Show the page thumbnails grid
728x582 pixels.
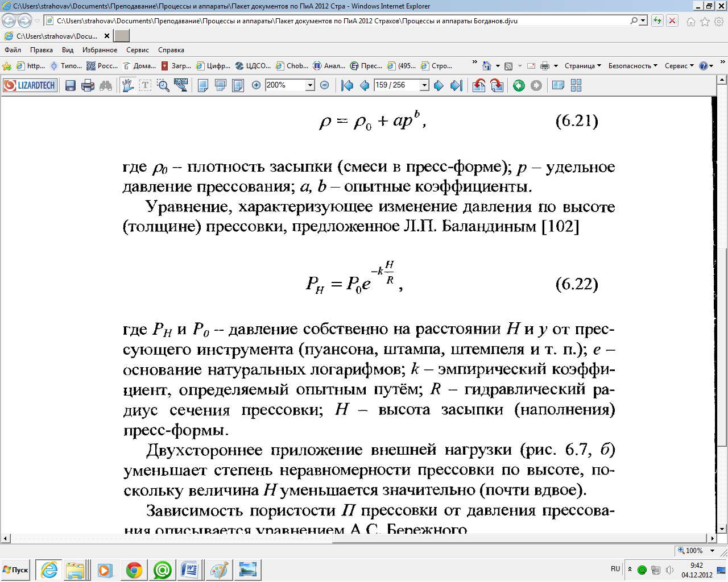click(576, 85)
